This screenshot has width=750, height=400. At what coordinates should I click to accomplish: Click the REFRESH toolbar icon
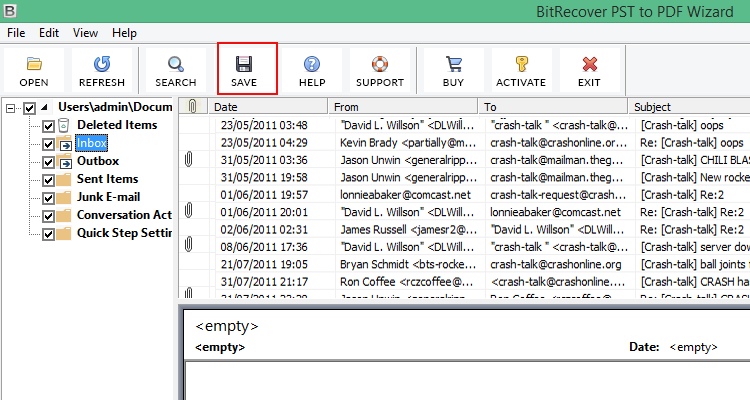point(102,64)
